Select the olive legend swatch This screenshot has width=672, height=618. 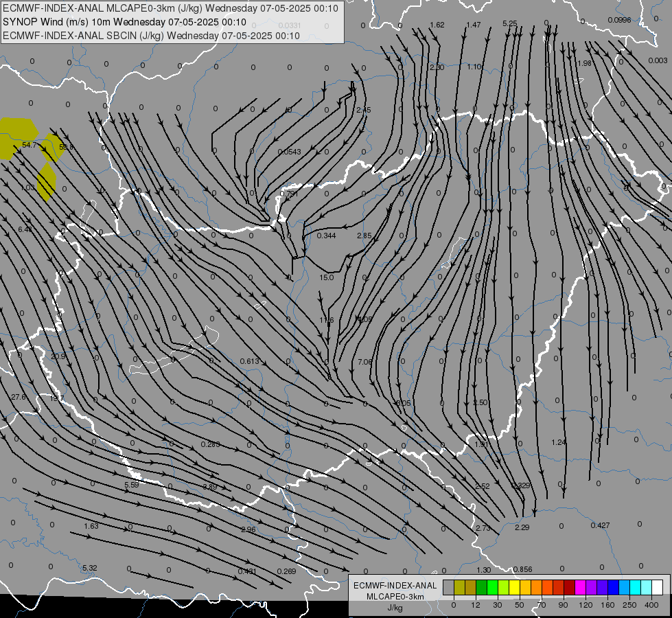[459, 588]
